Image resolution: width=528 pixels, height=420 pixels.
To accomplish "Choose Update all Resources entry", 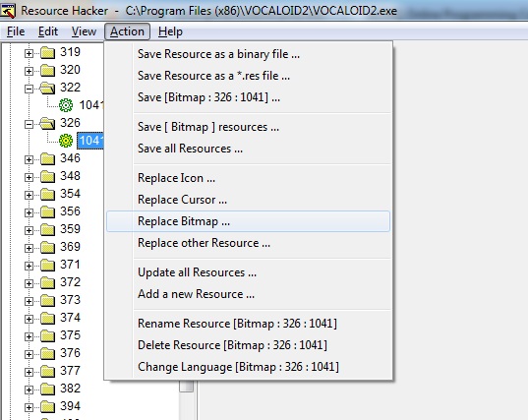I will pyautogui.click(x=248, y=272).
